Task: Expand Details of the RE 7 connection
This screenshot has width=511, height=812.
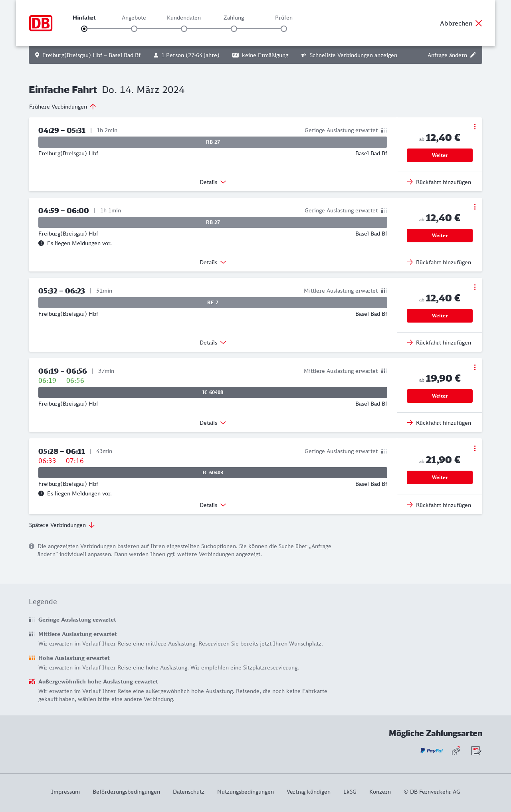Action: [x=213, y=343]
